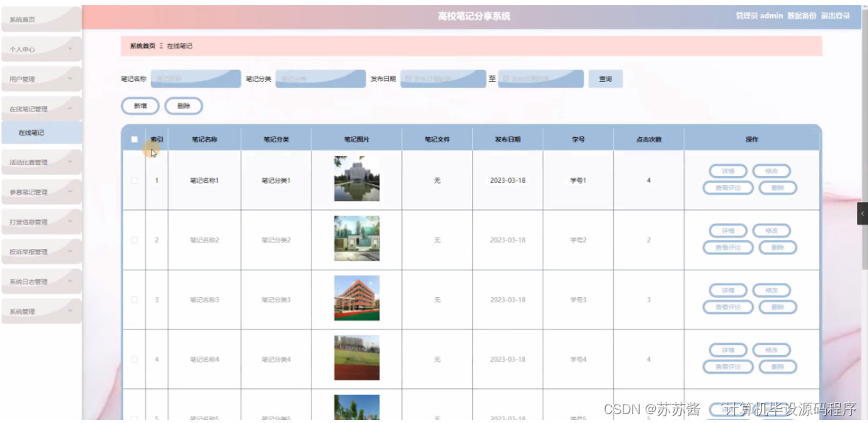Image resolution: width=868 pixels, height=423 pixels.
Task: Select the 在线笔记 submenu item
Action: click(41, 133)
